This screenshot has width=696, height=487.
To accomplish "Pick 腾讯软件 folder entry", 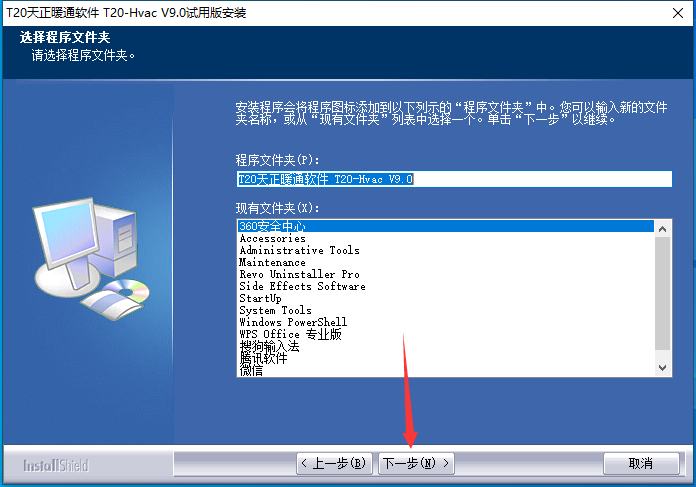I will click(446, 358).
